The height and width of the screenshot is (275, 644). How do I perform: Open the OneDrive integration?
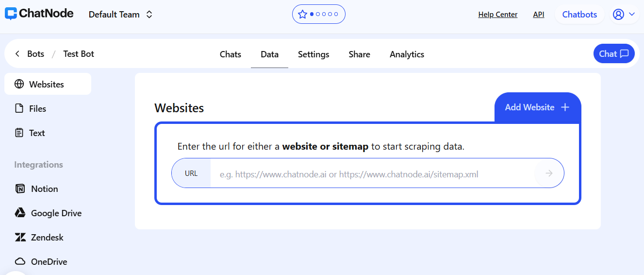(x=48, y=261)
